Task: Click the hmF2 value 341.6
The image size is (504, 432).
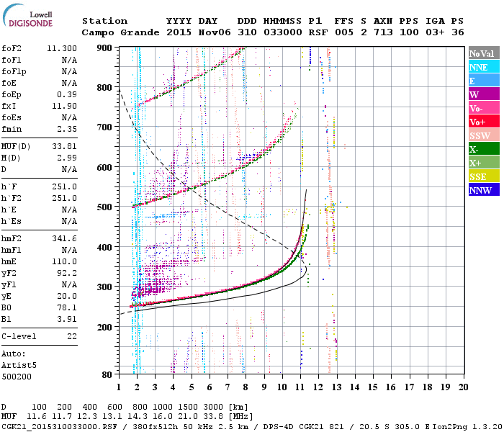Action: coord(64,238)
